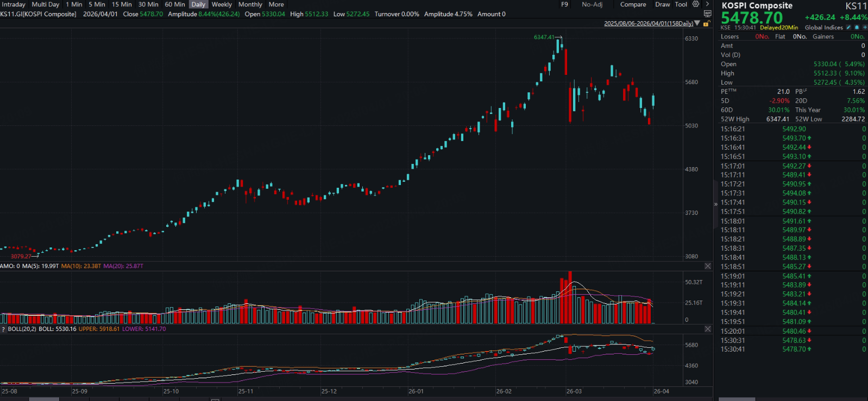Switch to the Weekly timeframe tab

coord(222,4)
